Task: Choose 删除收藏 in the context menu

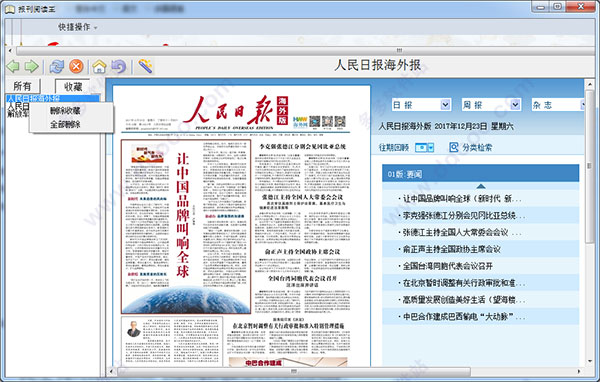Action: 65,111
